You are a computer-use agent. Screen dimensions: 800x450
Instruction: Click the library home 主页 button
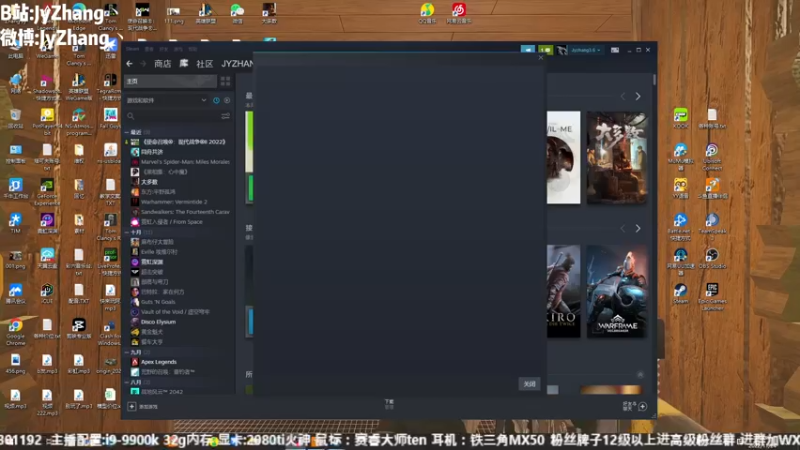[x=170, y=81]
